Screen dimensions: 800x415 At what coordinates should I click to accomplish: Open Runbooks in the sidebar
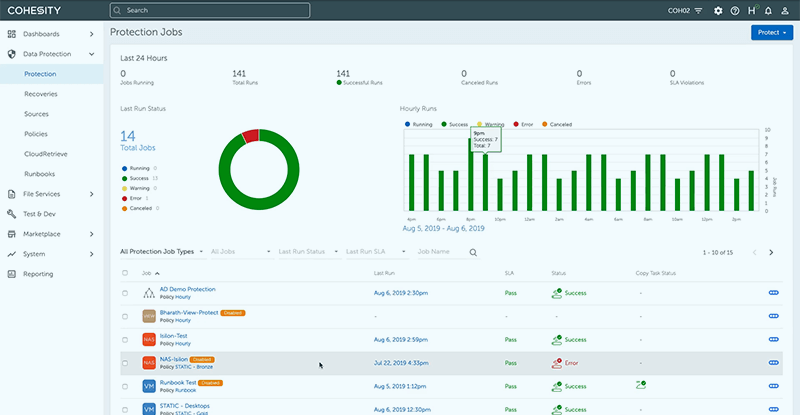point(39,174)
